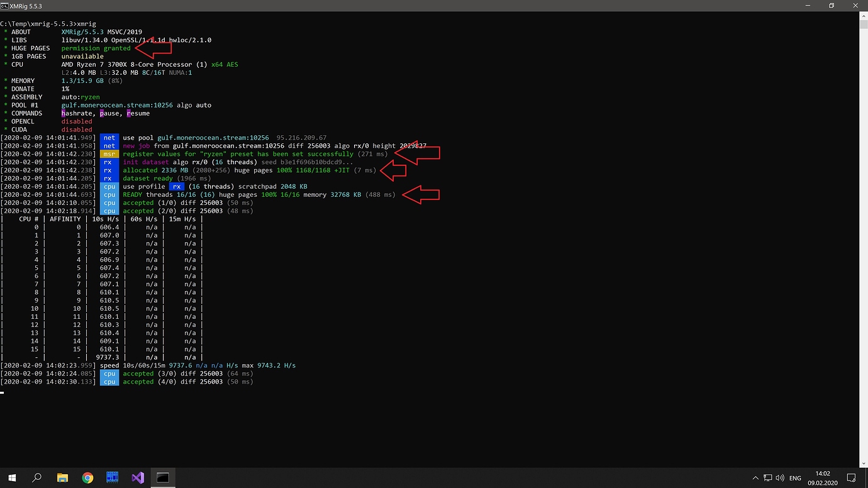Click "max 9743.2 H/s" in speed line
868x488 pixels.
(269, 365)
